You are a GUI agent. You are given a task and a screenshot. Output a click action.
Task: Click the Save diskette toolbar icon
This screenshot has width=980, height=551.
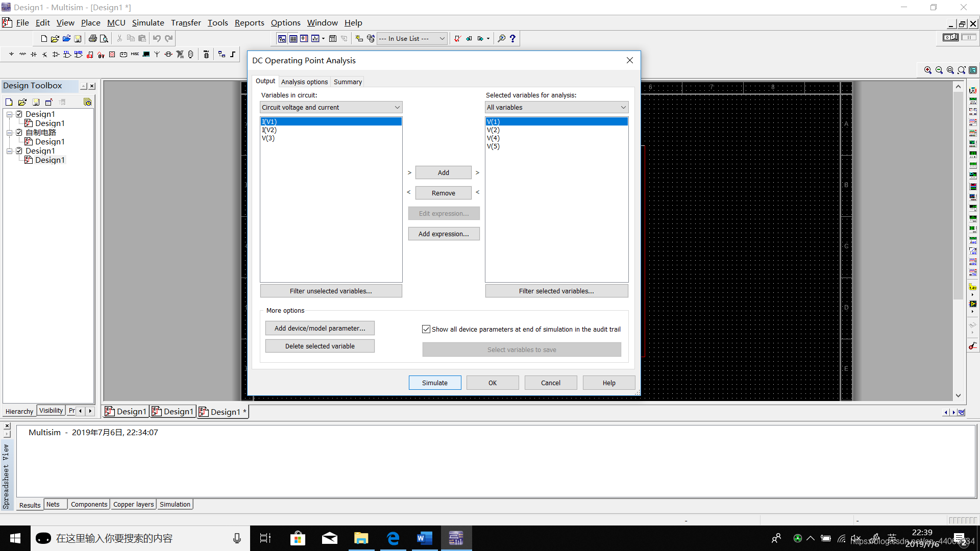pos(78,38)
